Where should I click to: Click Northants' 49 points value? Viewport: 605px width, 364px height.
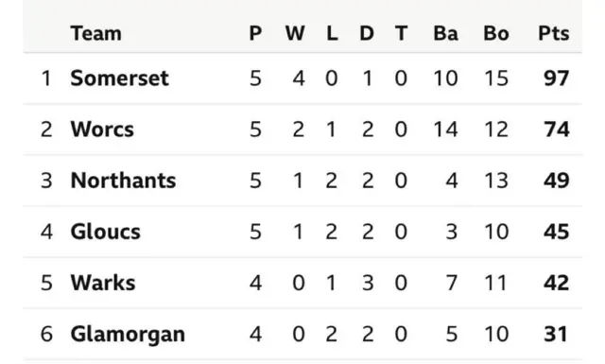tap(557, 181)
